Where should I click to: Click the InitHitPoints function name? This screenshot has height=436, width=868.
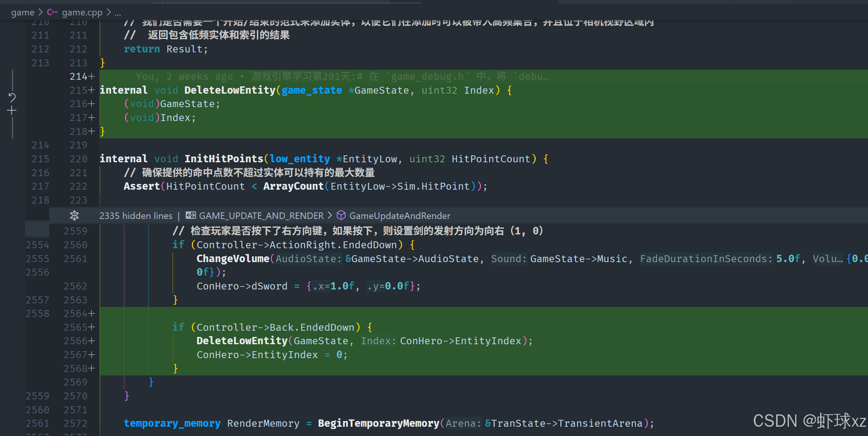(x=224, y=159)
